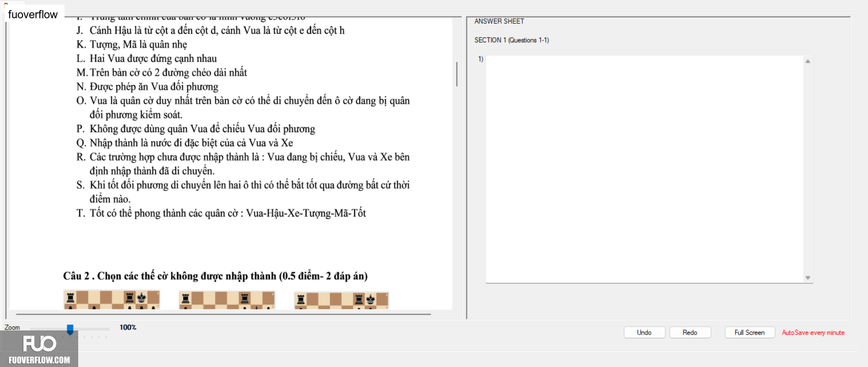This screenshot has height=367, width=868.
Task: Click the Redo button
Action: point(690,332)
